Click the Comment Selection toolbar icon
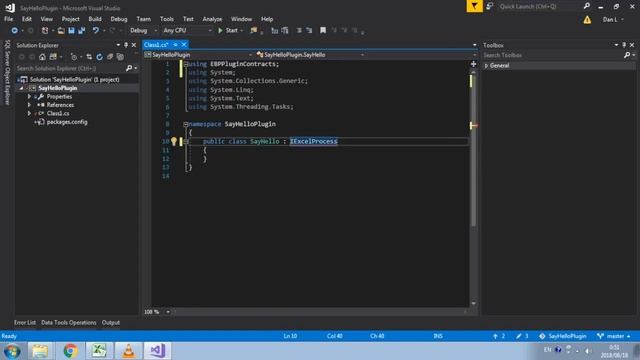 [x=274, y=31]
